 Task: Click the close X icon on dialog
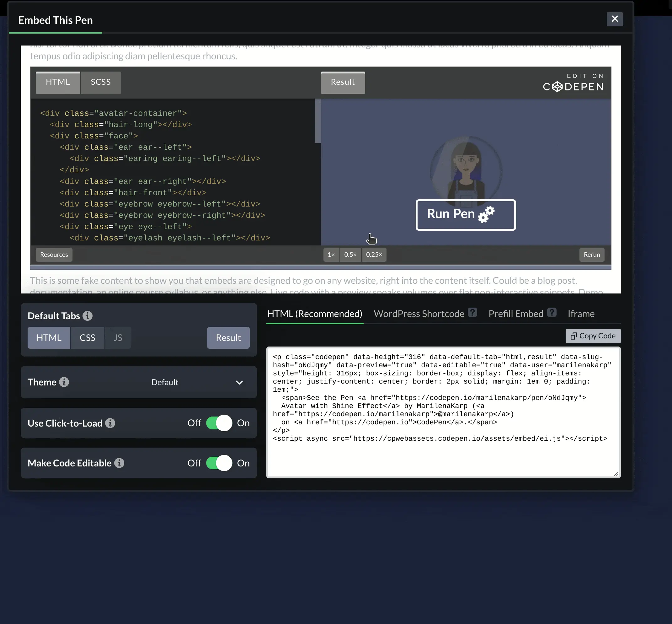pos(615,19)
